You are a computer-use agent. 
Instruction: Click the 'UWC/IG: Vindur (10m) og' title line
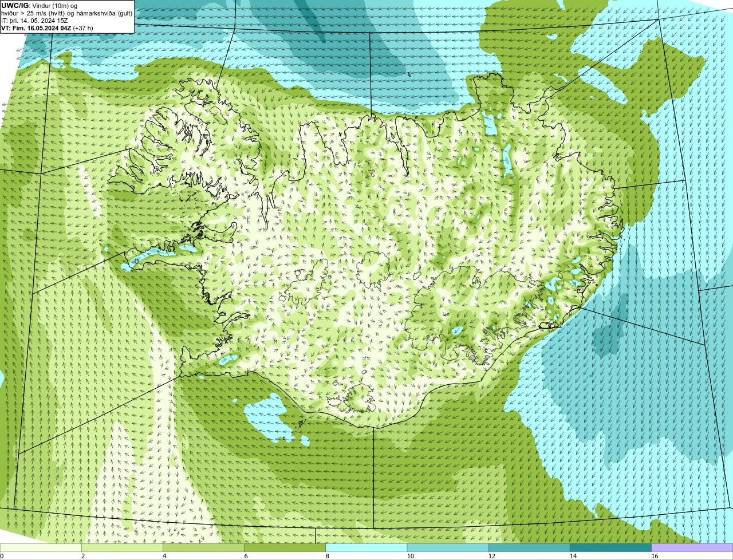pyautogui.click(x=40, y=6)
